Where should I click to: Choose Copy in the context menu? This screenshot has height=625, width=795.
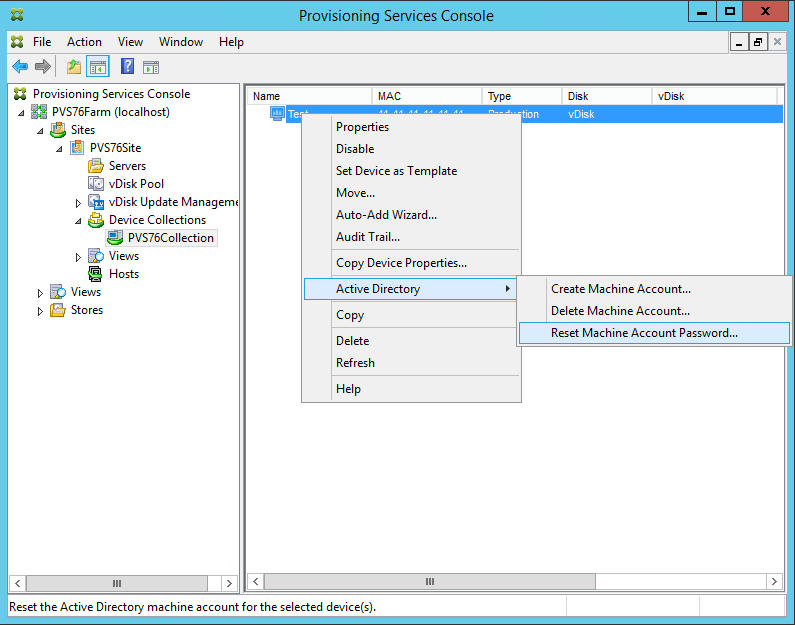[412, 315]
